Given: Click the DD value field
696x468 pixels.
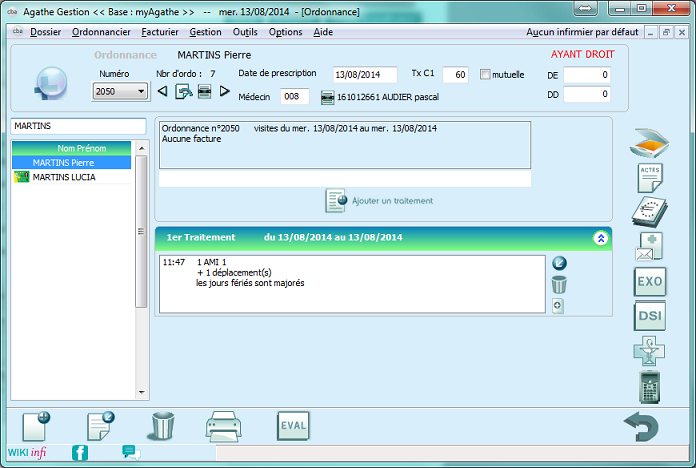Looking at the screenshot, I should point(587,94).
